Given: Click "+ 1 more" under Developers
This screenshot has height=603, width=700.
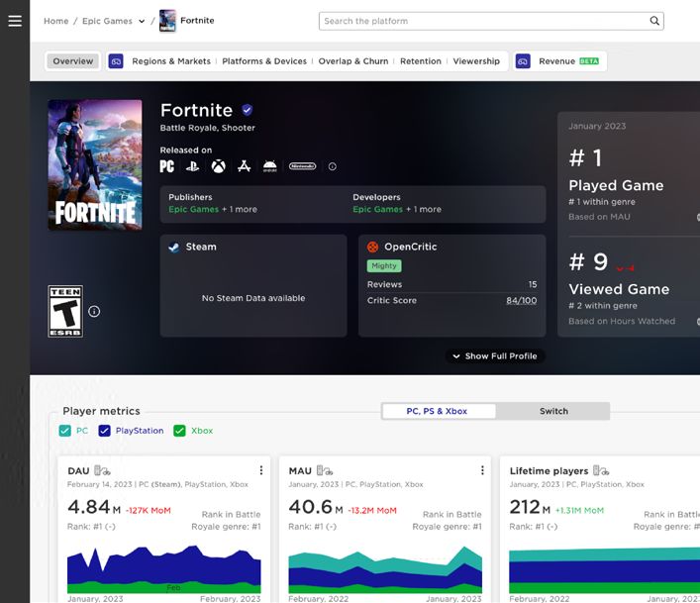Looking at the screenshot, I should 424,209.
